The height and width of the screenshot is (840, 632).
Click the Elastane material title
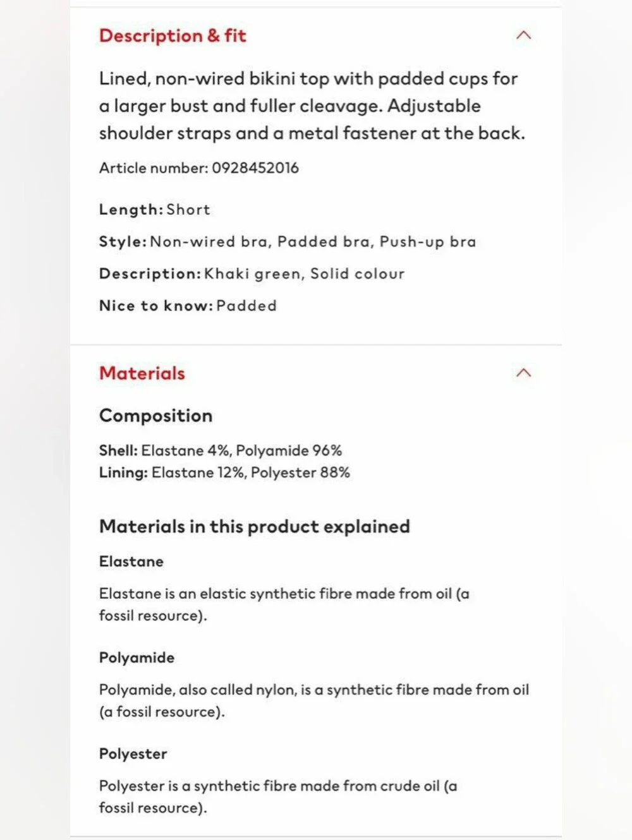click(x=131, y=561)
